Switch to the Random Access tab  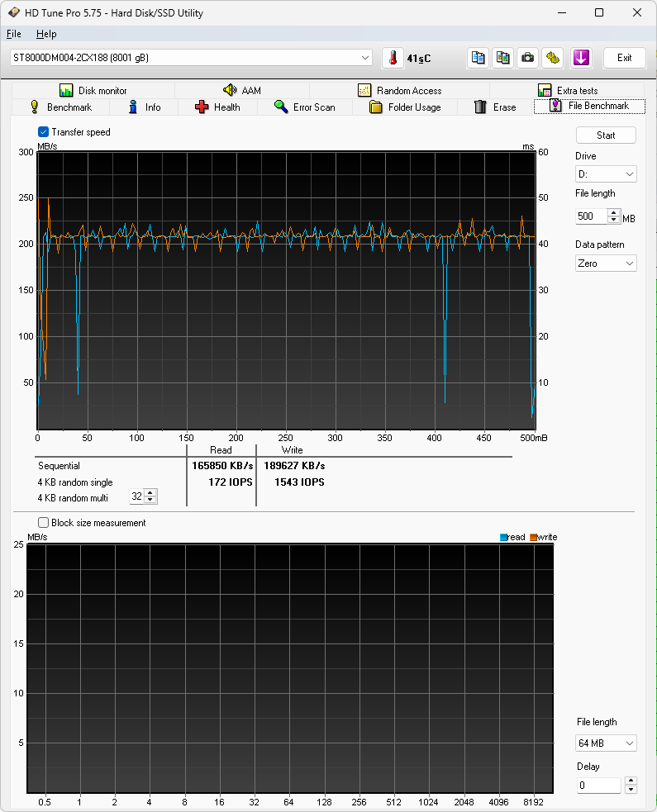[399, 91]
